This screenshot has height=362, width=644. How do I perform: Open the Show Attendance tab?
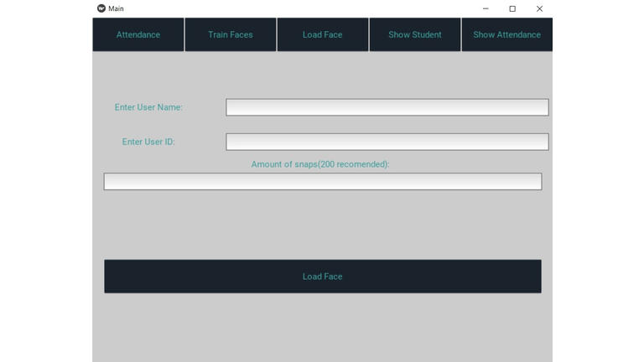click(x=506, y=34)
